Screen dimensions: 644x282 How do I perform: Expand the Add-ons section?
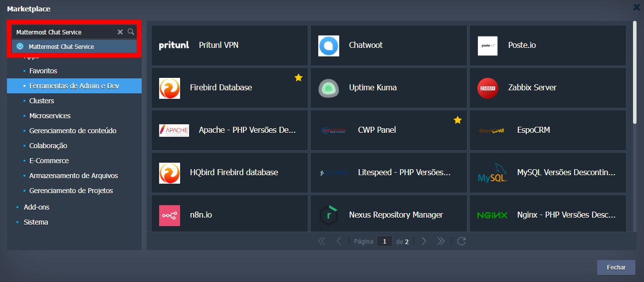[36, 207]
